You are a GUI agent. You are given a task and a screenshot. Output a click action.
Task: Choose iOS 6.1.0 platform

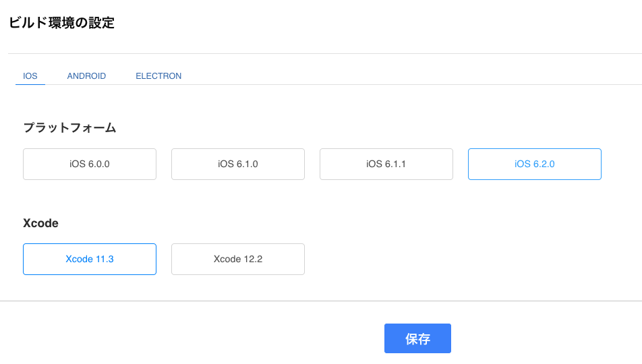pos(238,164)
